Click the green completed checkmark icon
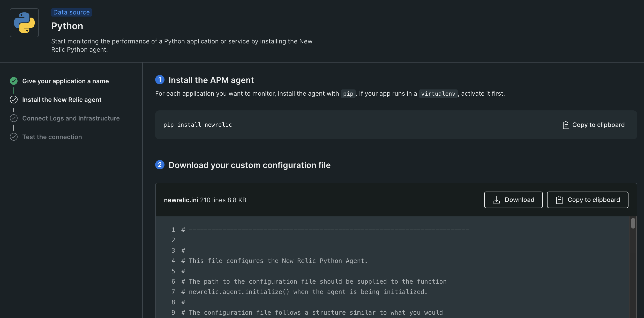The image size is (644, 318). click(14, 81)
